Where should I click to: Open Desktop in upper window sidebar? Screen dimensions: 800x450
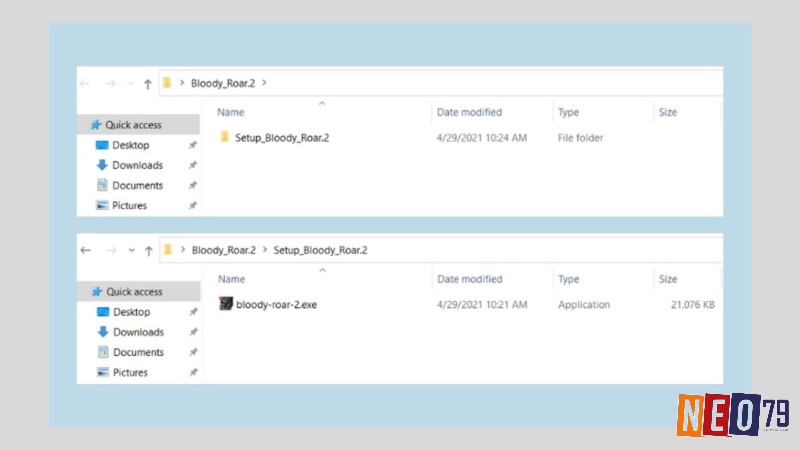pos(131,145)
